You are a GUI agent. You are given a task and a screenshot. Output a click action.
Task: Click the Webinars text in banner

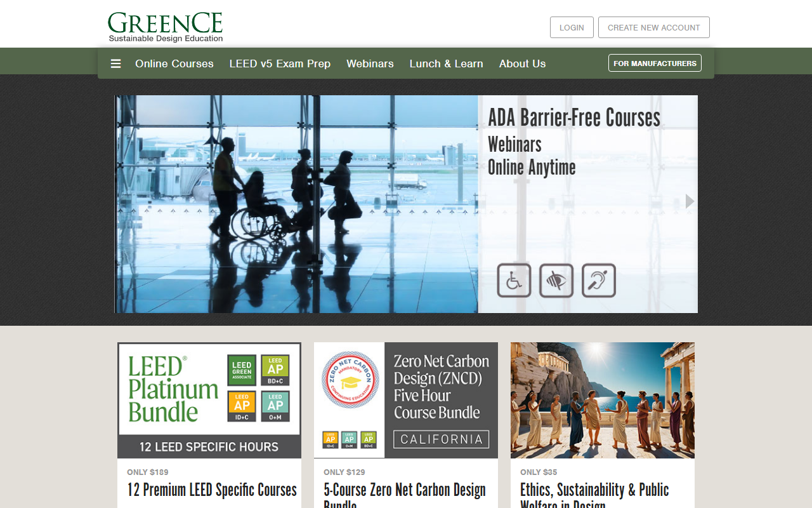coord(514,144)
